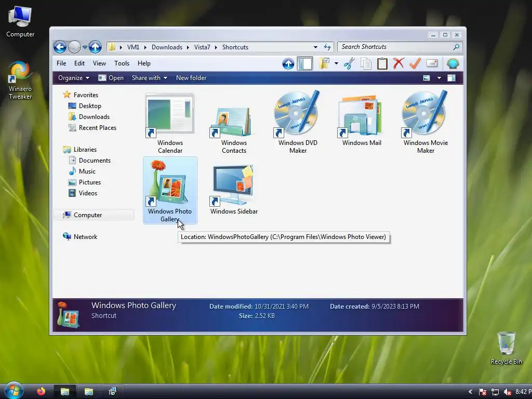The image size is (532, 399).
Task: Click the Up button beside the address bar
Action: click(x=96, y=47)
